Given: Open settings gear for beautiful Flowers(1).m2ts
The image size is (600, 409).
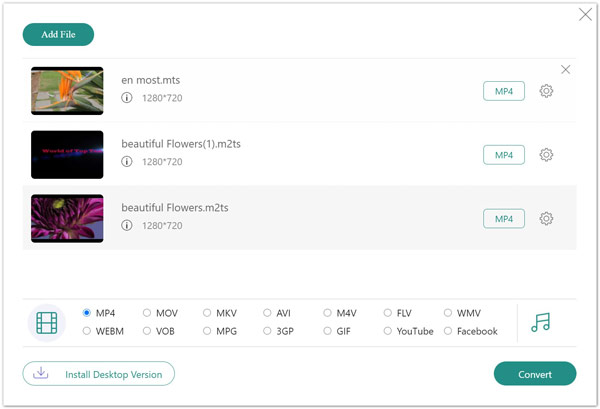Looking at the screenshot, I should [546, 155].
